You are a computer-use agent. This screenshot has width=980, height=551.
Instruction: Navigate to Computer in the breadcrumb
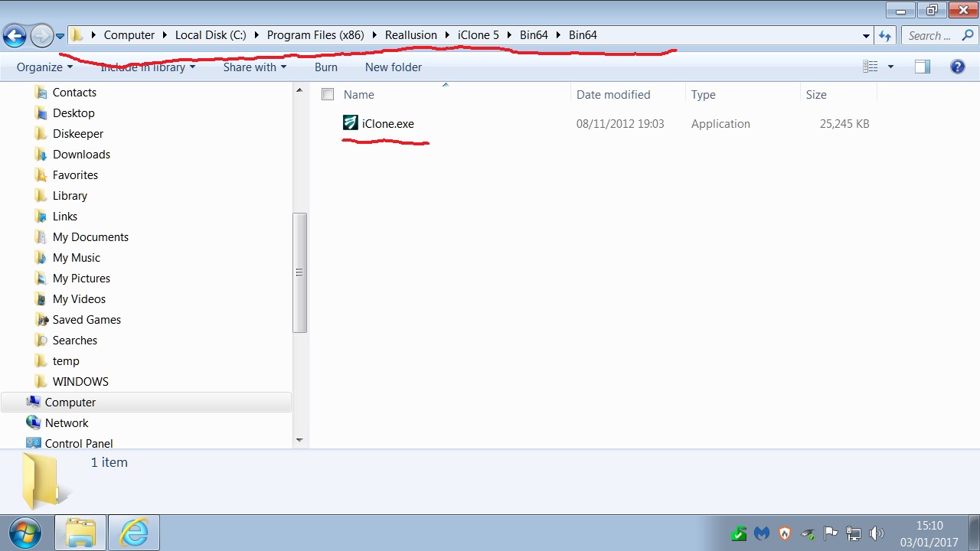coord(129,35)
